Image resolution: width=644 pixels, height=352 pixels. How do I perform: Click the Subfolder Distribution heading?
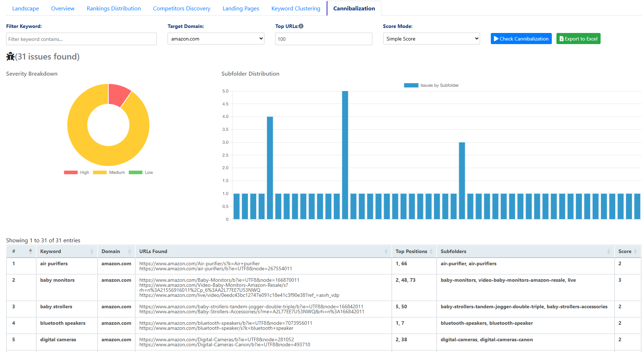(x=250, y=73)
